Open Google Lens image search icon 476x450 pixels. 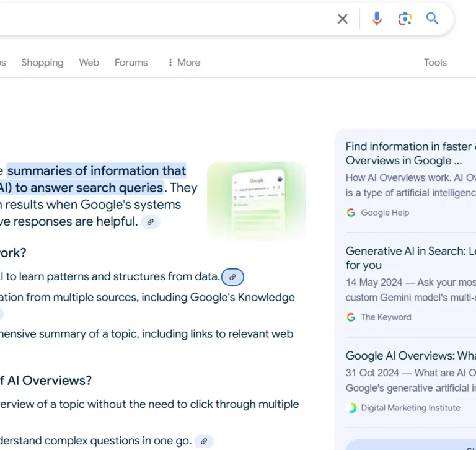coord(405,19)
